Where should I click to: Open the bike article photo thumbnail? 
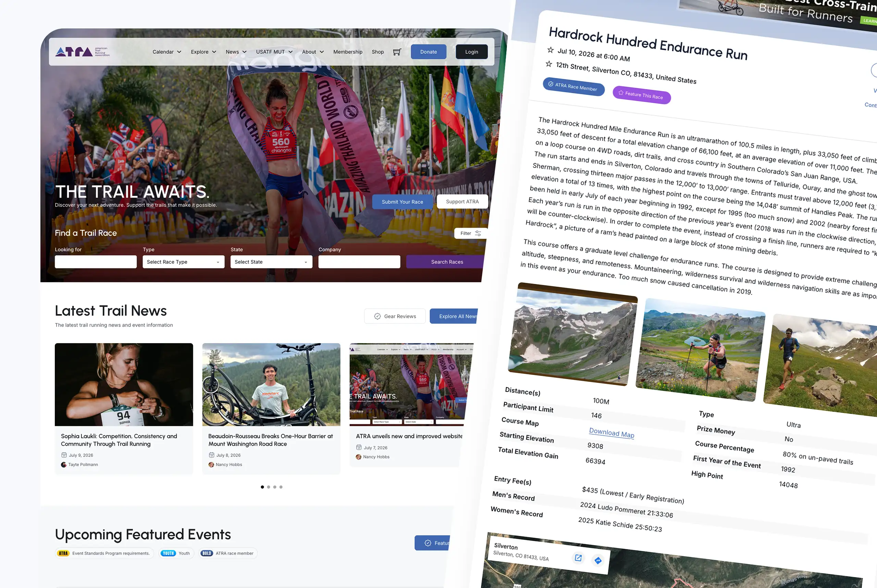(271, 384)
